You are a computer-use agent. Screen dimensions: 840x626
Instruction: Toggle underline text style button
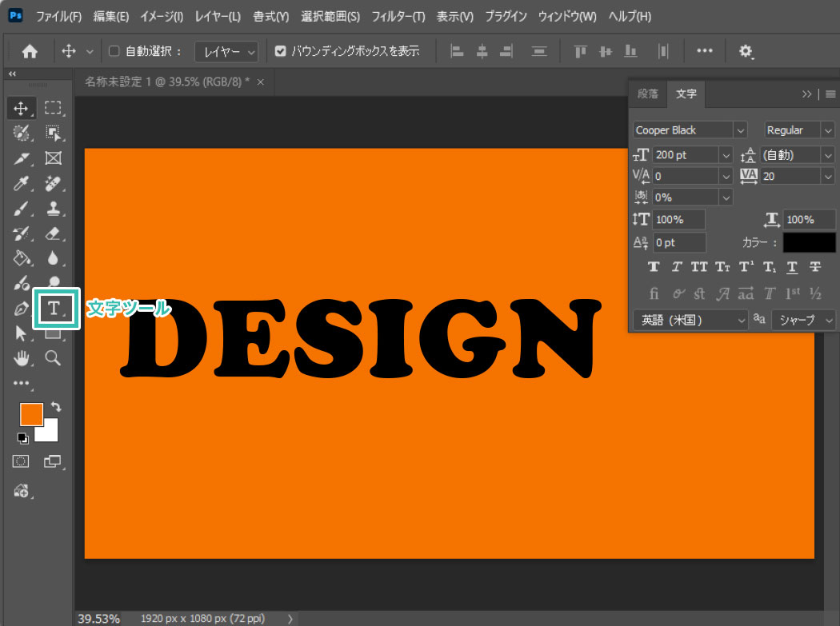[792, 267]
